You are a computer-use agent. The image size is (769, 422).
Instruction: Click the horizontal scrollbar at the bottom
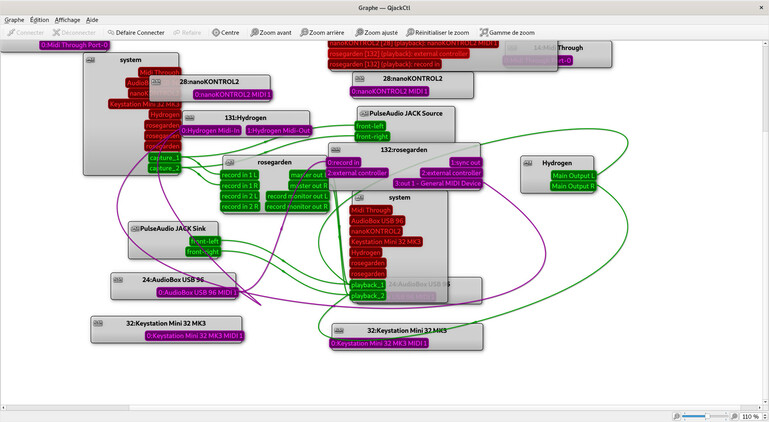coord(382,407)
